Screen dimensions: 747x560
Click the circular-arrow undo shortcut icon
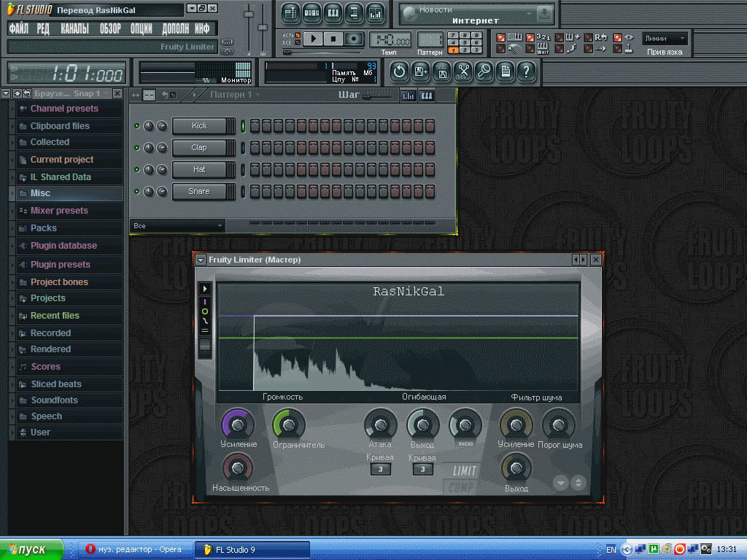(399, 72)
